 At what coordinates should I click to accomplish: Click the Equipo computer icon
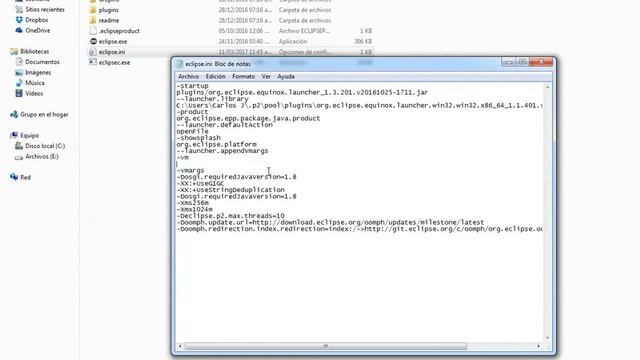(x=14, y=135)
